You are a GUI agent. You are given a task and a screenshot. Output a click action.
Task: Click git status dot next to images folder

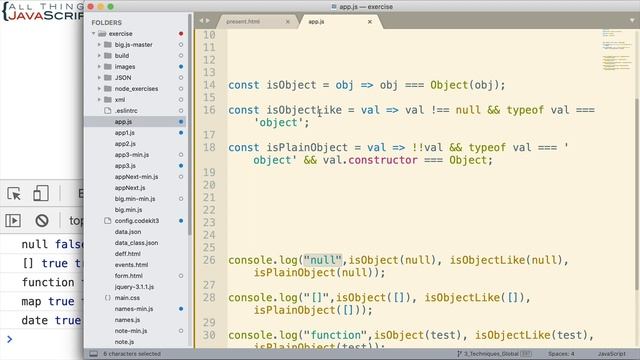pos(181,67)
